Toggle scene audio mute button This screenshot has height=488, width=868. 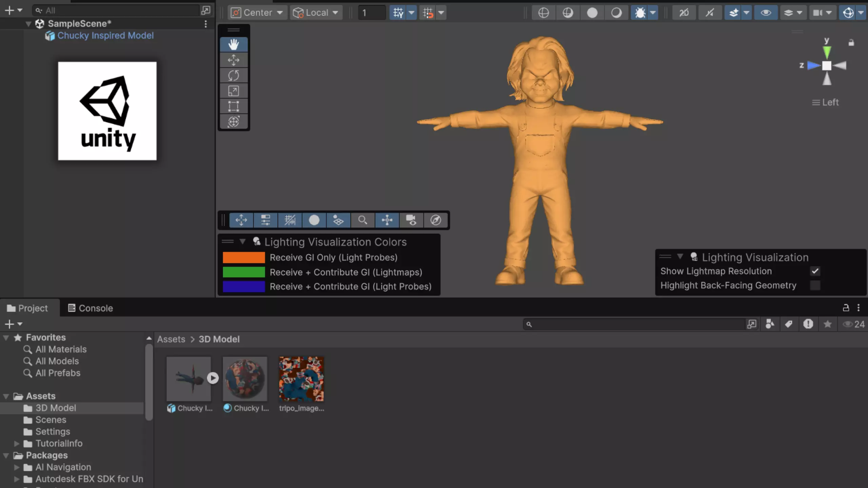pos(709,13)
